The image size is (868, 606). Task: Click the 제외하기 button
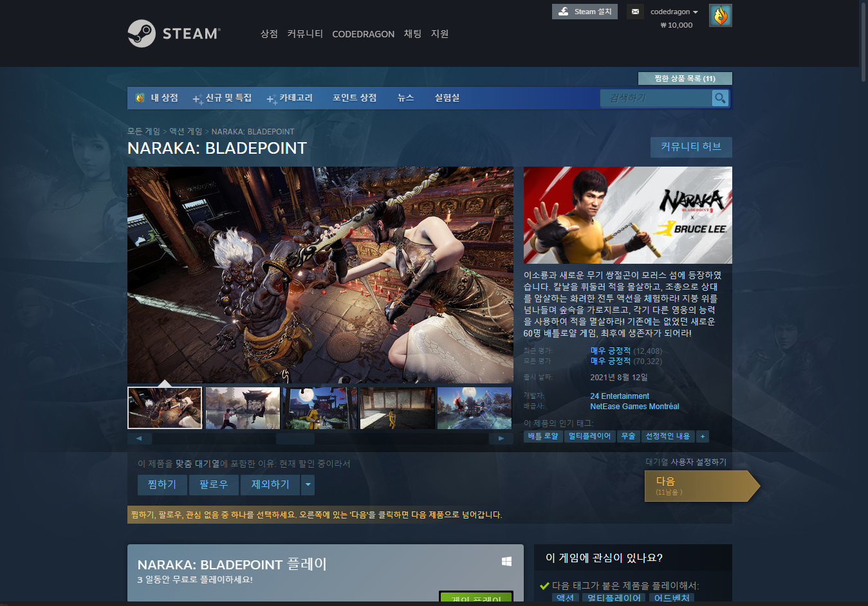[x=270, y=484]
